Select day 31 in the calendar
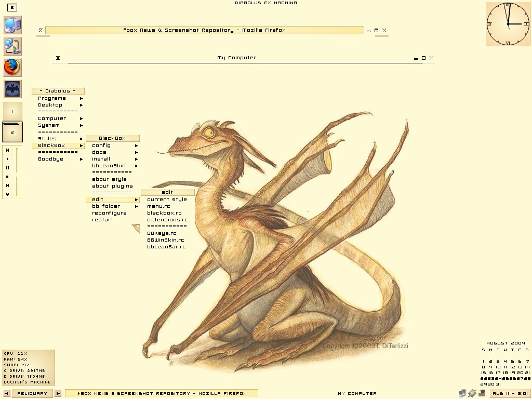532x399 pixels. (498, 384)
